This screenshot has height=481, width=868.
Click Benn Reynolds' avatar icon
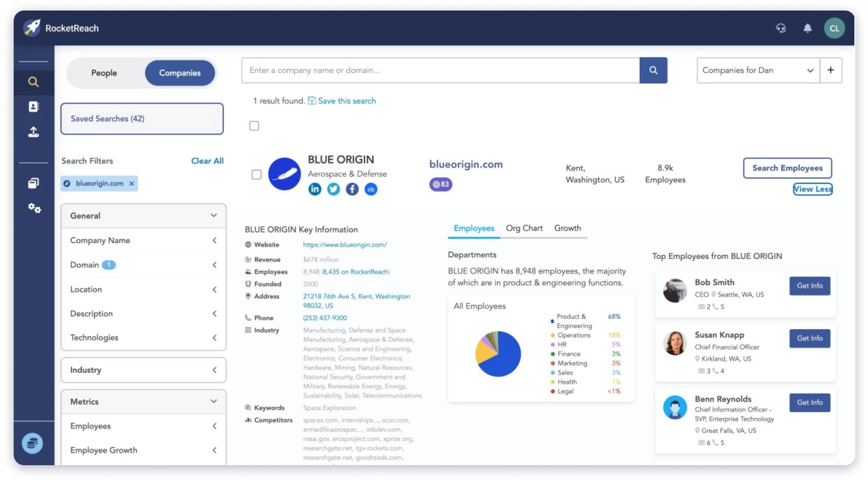point(675,407)
